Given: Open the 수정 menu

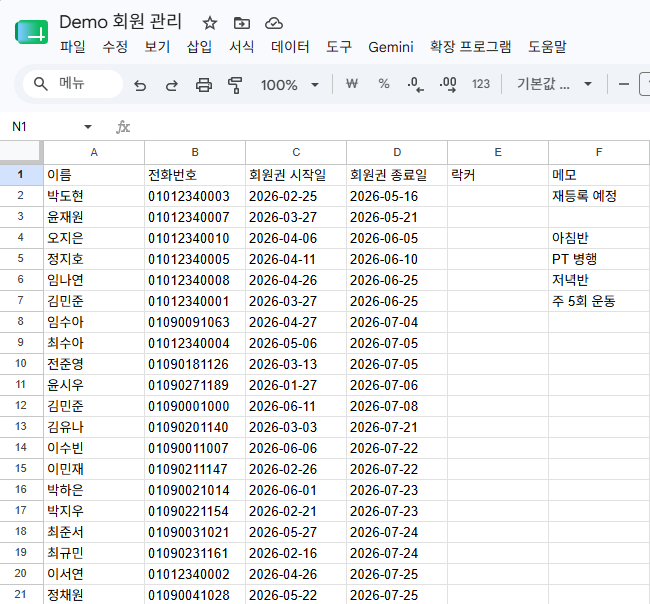Looking at the screenshot, I should (115, 46).
